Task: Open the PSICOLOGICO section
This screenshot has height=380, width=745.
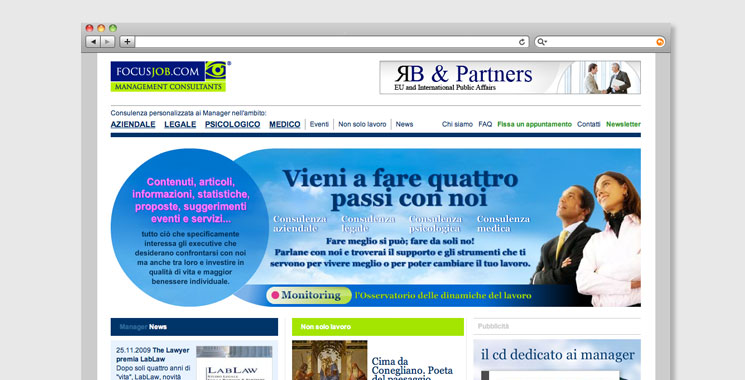Action: 232,124
